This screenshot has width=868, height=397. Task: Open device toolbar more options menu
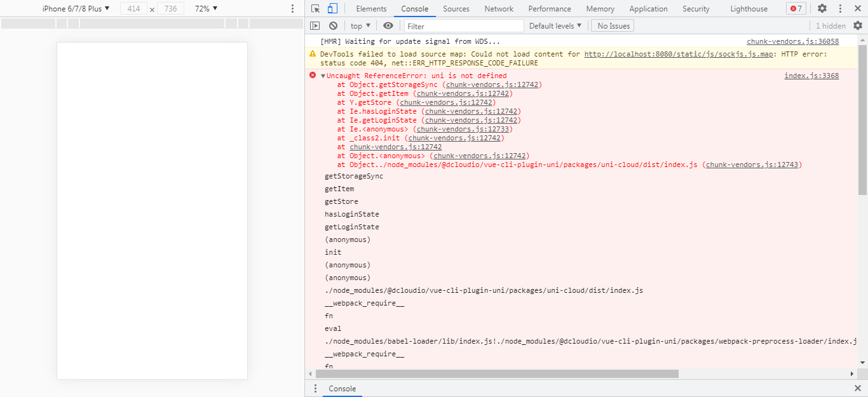tap(292, 9)
